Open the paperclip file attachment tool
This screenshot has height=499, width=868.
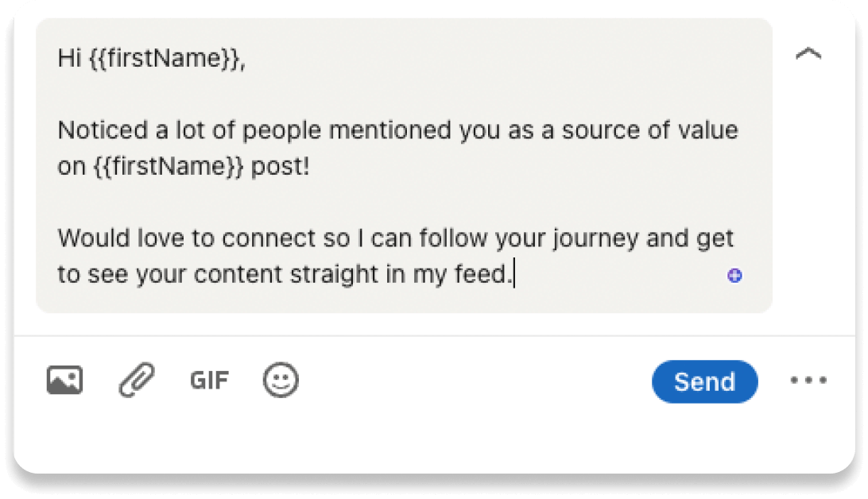[135, 380]
